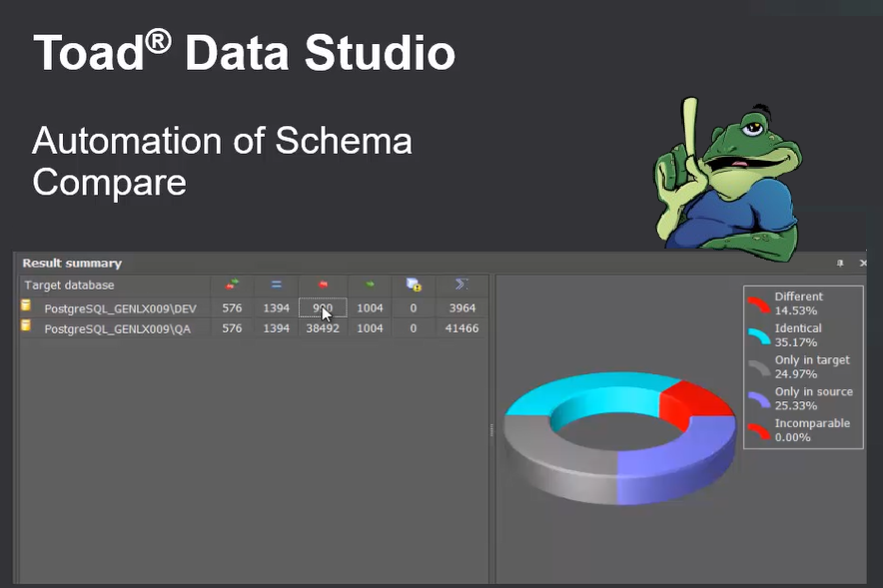This screenshot has width=883, height=588.
Task: Click the 576 cell in the DEV row
Action: [x=232, y=308]
